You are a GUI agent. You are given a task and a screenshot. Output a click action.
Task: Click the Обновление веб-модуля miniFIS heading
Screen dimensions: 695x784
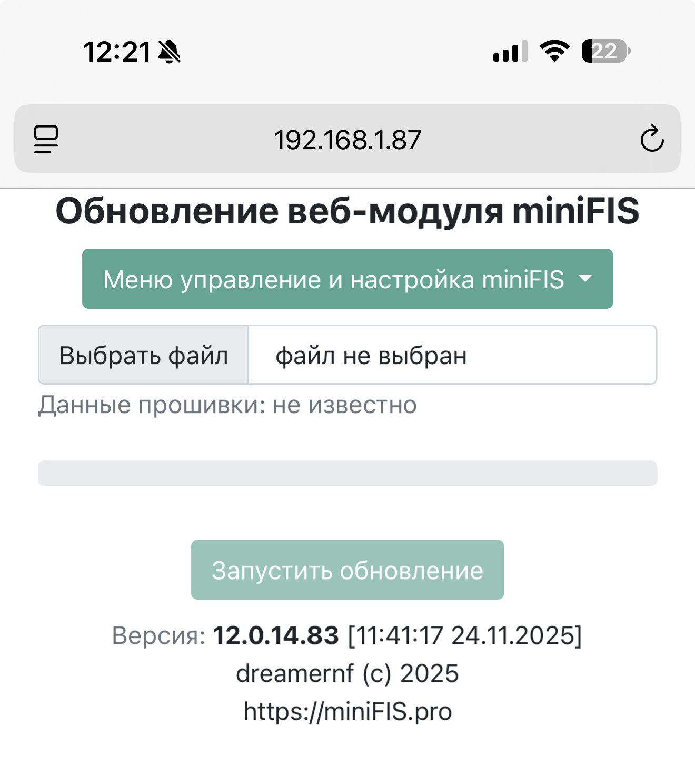click(347, 211)
